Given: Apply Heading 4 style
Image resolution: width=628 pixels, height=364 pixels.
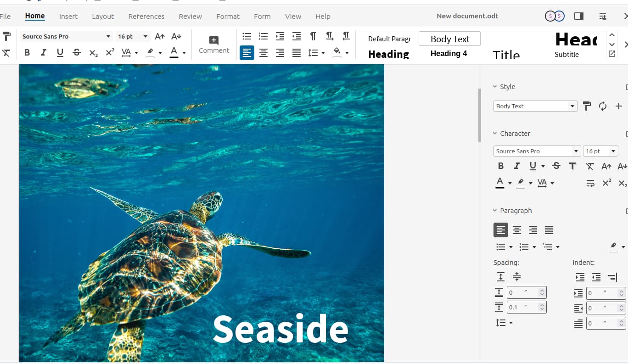Looking at the screenshot, I should point(449,53).
